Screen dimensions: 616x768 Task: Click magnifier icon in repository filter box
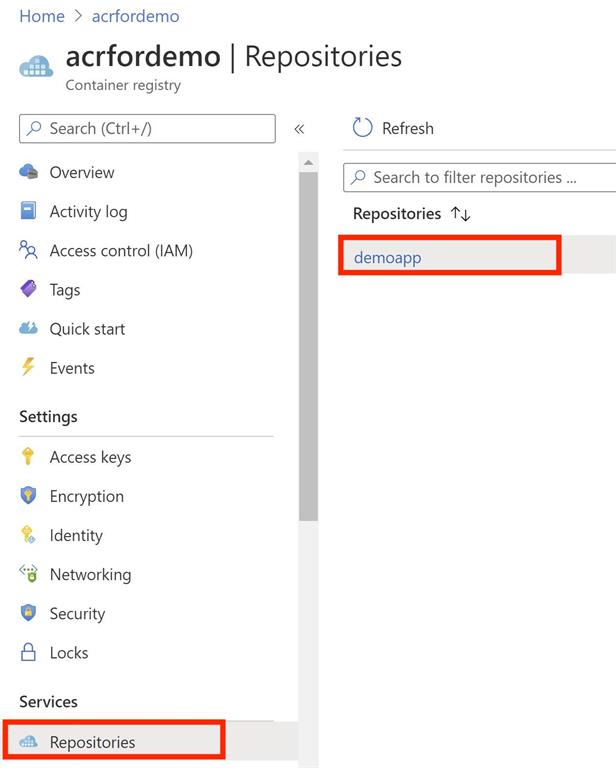tap(358, 177)
